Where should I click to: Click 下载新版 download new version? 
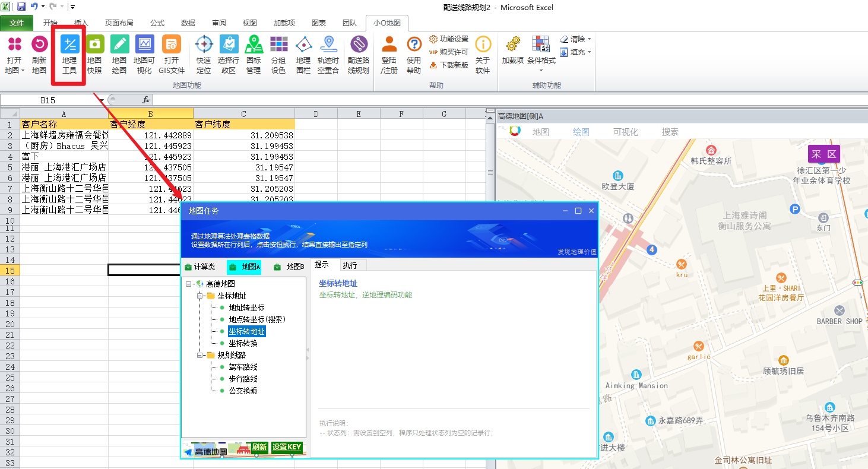[449, 65]
